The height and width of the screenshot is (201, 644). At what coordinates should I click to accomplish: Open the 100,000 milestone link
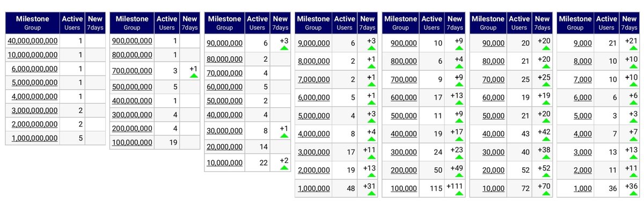(404, 188)
